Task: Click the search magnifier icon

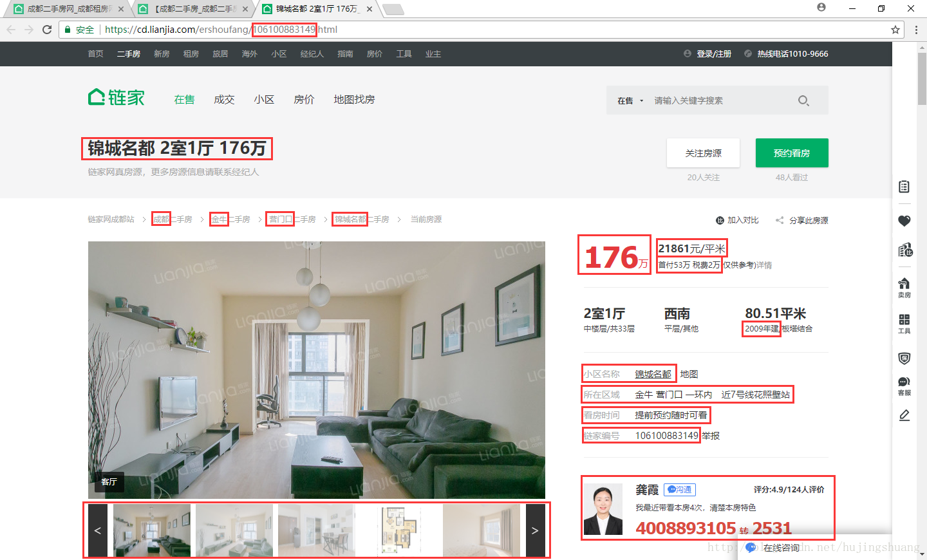Action: coord(803,100)
